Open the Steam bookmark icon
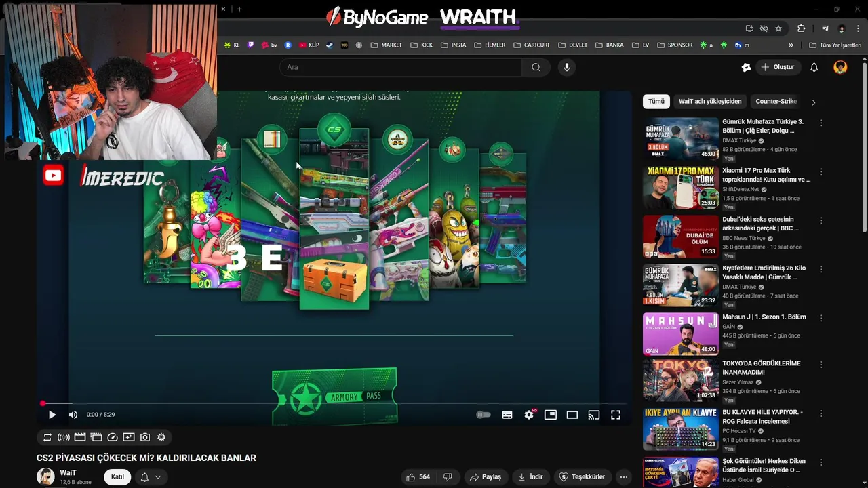Image resolution: width=868 pixels, height=488 pixels. (x=330, y=45)
